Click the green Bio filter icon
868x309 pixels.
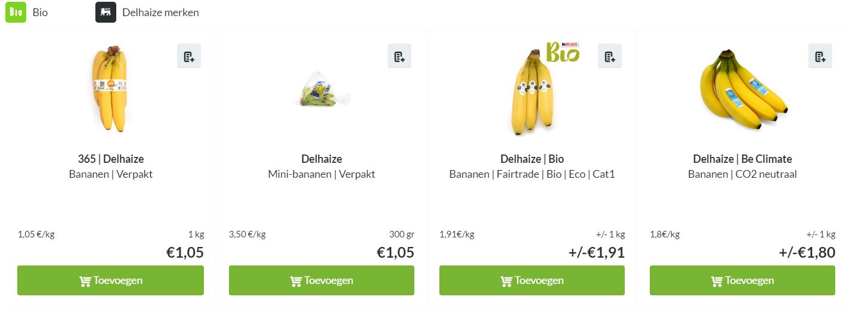click(x=15, y=13)
